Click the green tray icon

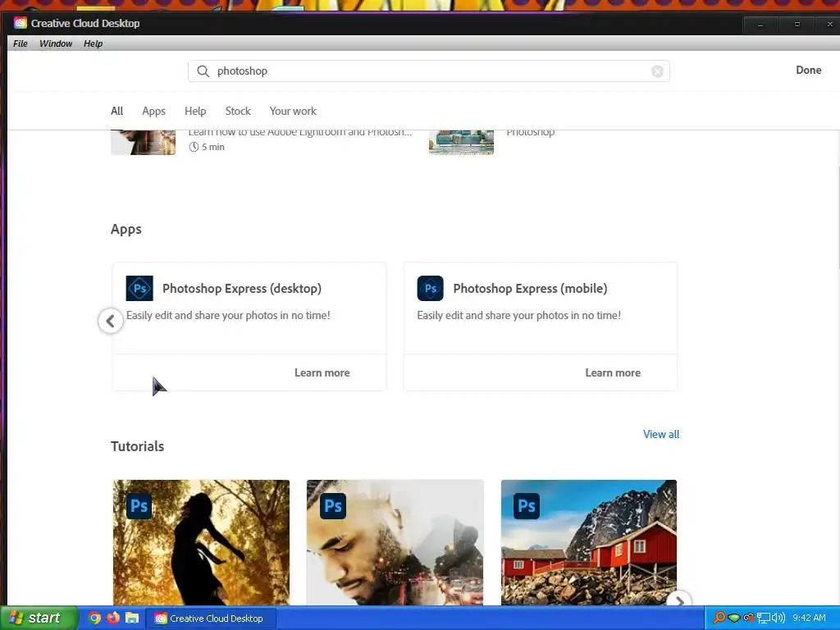tap(734, 618)
